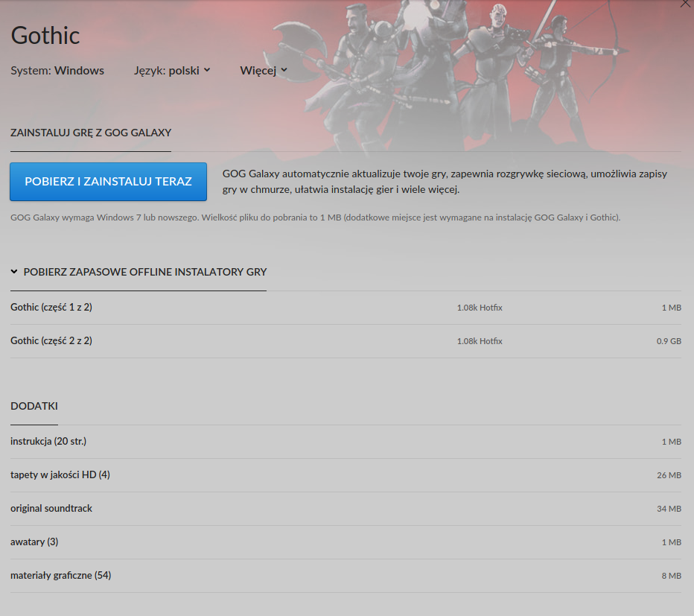The width and height of the screenshot is (694, 616).
Task: Click the GOG Galaxy Windows 7 requirement note
Action: click(x=315, y=217)
